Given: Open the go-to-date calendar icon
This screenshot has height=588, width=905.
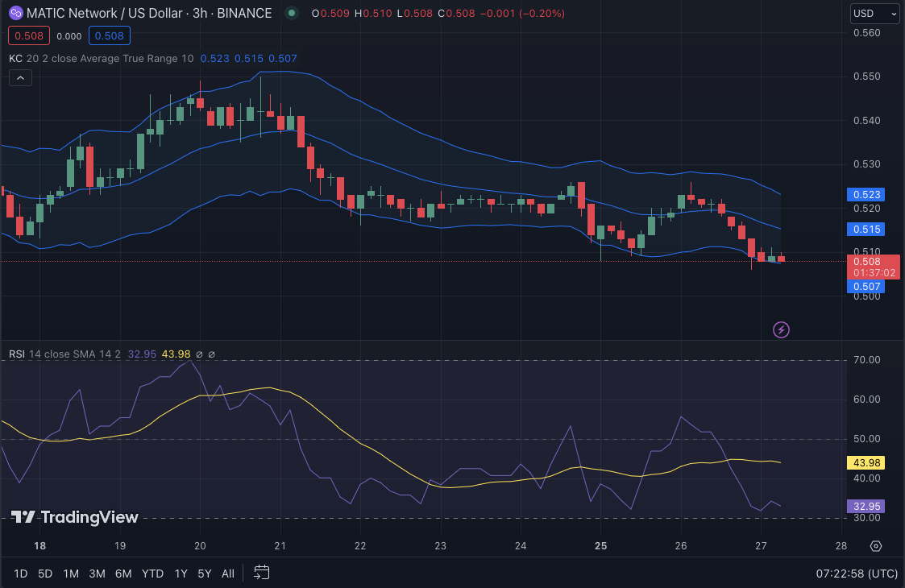Looking at the screenshot, I should tap(261, 573).
